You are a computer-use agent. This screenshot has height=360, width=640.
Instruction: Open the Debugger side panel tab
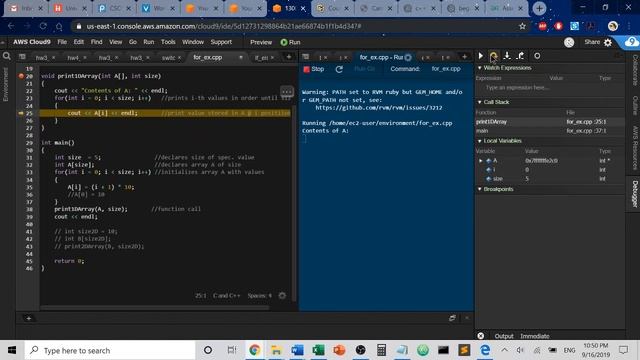tap(635, 194)
